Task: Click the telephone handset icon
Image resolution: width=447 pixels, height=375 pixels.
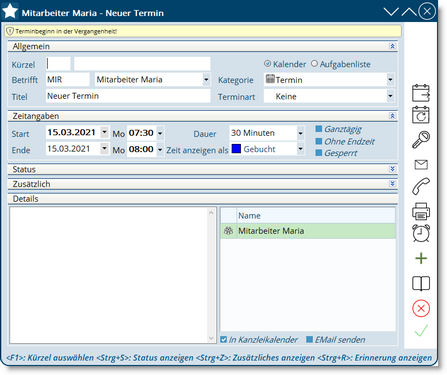Action: click(421, 186)
